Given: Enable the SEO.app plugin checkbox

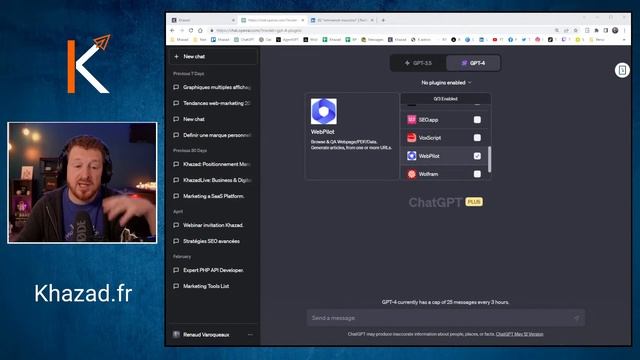Looking at the screenshot, I should tap(477, 120).
